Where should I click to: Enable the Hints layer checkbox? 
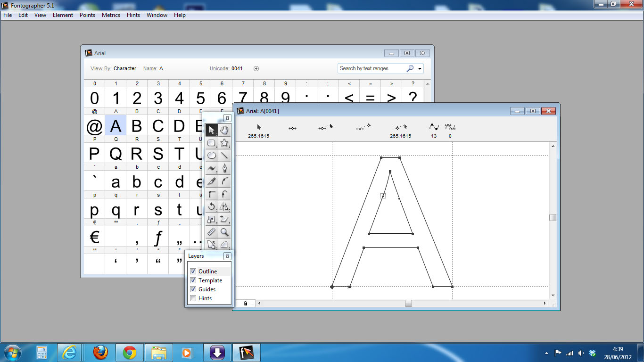193,298
